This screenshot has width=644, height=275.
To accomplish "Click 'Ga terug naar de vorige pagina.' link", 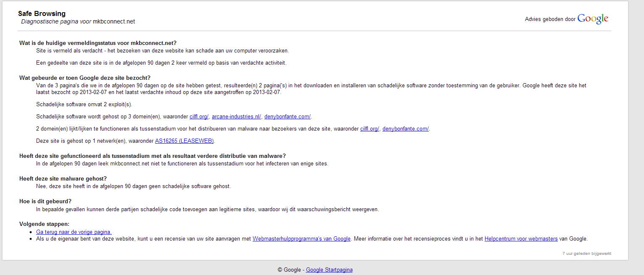I will pyautogui.click(x=74, y=231).
